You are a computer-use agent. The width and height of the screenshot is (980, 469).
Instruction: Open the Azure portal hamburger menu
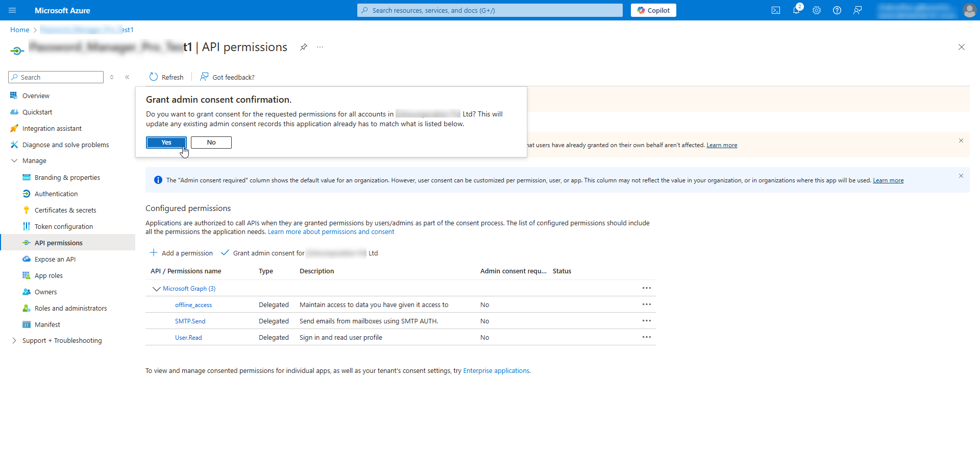coord(12,10)
